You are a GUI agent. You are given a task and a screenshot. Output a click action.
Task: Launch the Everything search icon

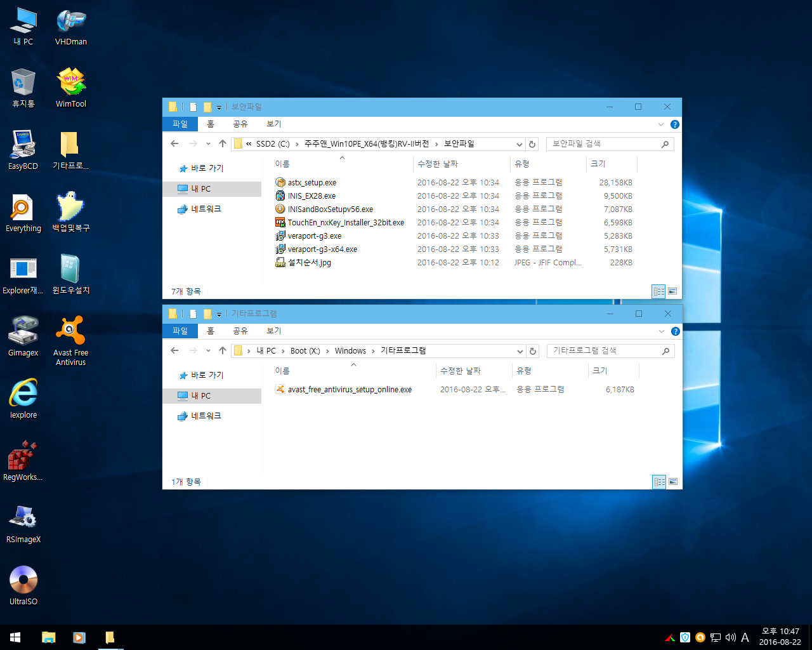click(x=23, y=213)
